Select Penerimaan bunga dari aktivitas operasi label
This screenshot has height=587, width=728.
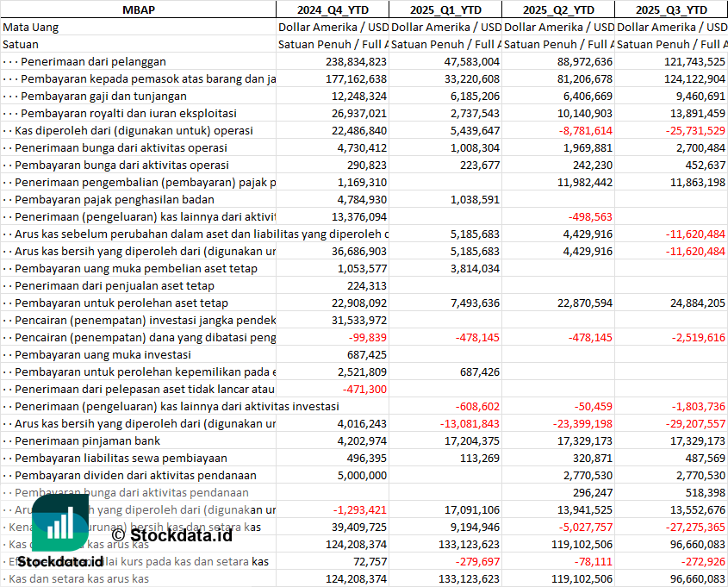click(121, 147)
